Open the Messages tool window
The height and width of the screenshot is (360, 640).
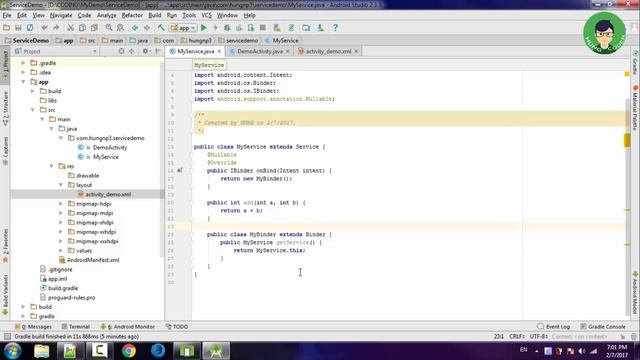point(33,327)
